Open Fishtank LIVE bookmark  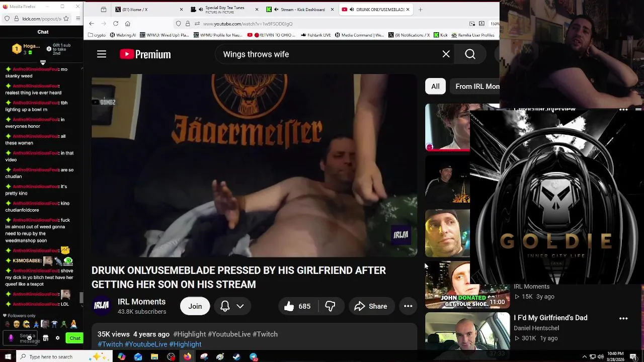click(316, 35)
